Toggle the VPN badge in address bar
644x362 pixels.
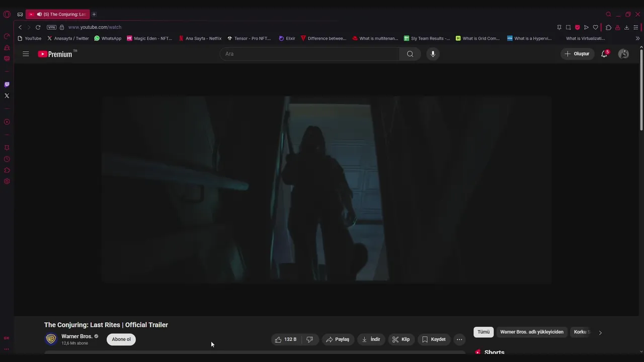tap(51, 27)
